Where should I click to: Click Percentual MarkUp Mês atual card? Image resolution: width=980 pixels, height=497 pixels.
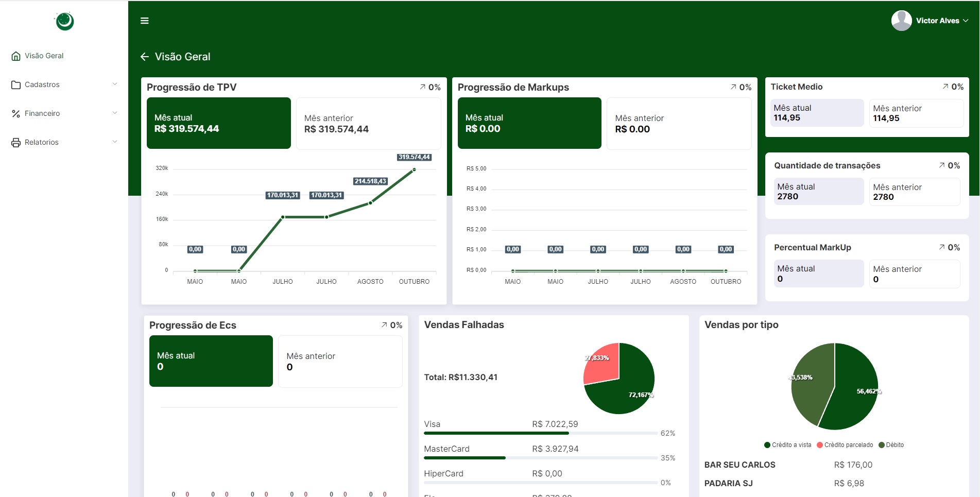click(819, 273)
